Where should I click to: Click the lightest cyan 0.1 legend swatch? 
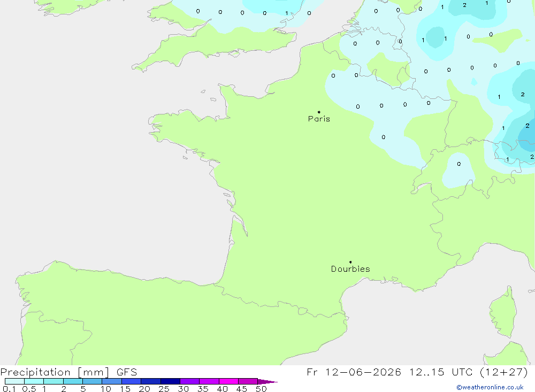click(14, 381)
